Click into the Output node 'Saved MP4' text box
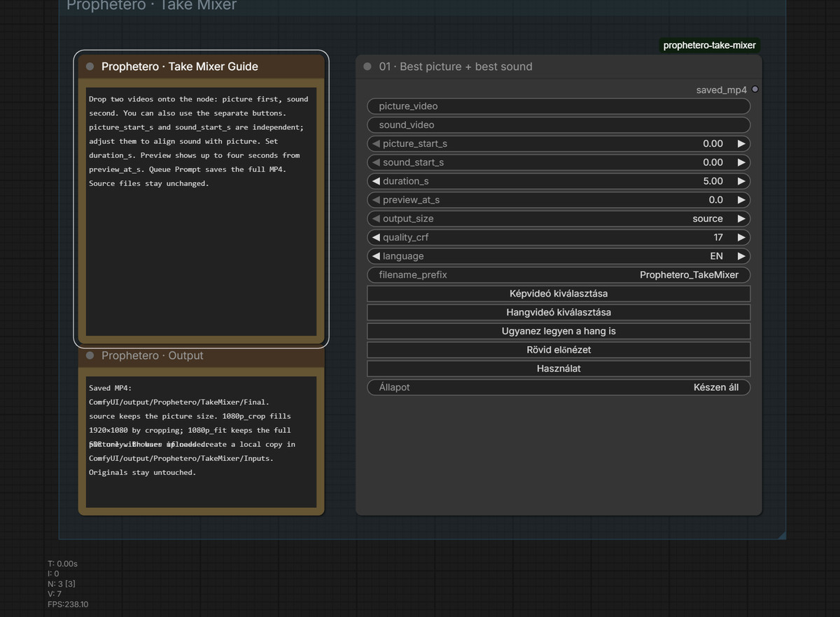Image resolution: width=840 pixels, height=617 pixels. [x=202, y=442]
